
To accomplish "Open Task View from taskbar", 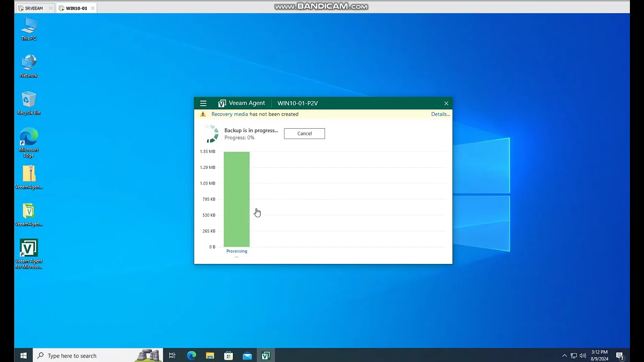I will (172, 355).
